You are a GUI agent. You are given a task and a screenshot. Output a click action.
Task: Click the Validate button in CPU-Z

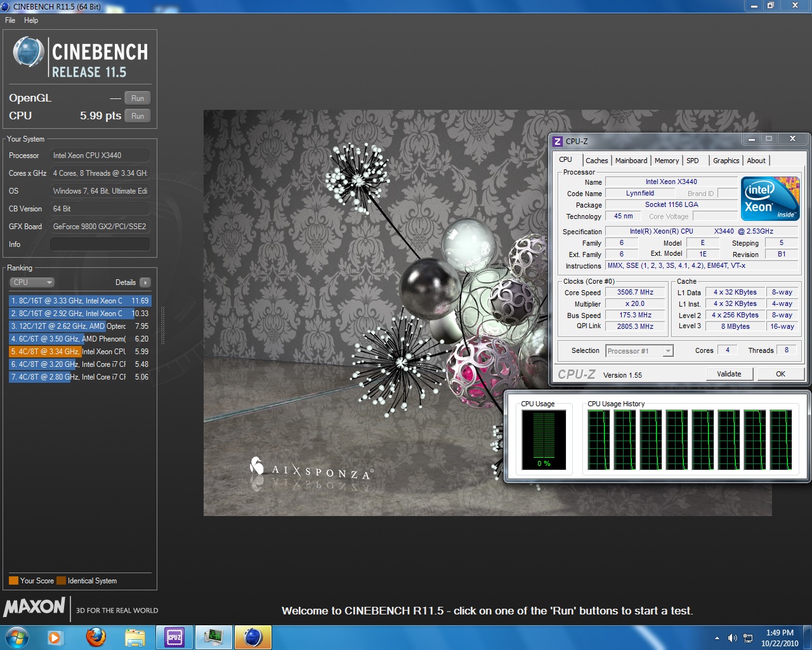point(729,374)
